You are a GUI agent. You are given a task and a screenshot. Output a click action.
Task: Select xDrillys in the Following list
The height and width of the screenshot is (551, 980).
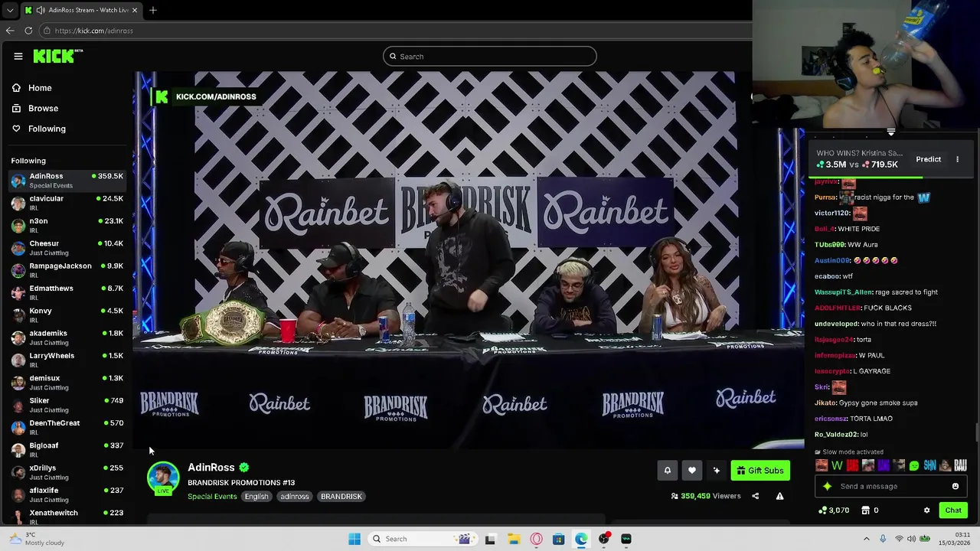pos(67,472)
